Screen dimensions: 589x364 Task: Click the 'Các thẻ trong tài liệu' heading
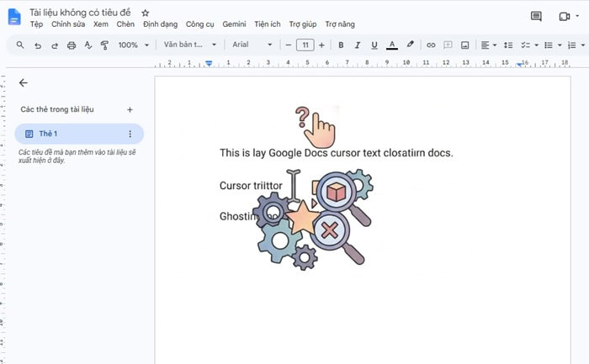57,109
